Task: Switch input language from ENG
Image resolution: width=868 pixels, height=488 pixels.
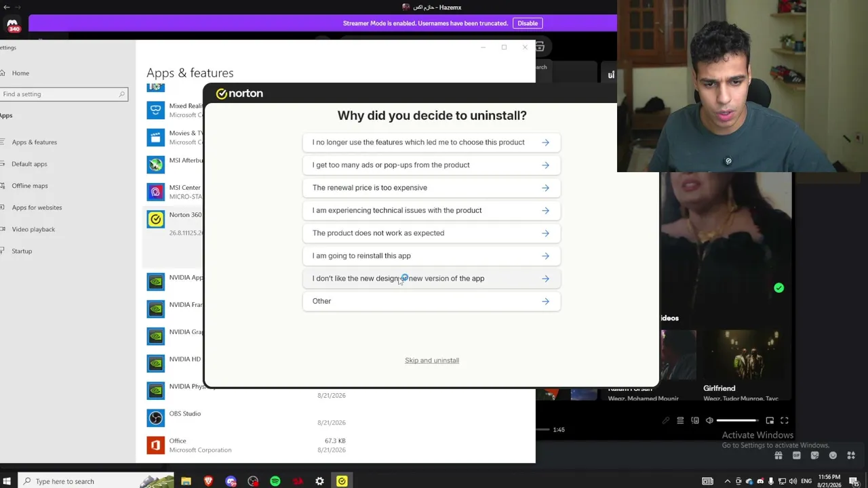Action: [x=806, y=481]
